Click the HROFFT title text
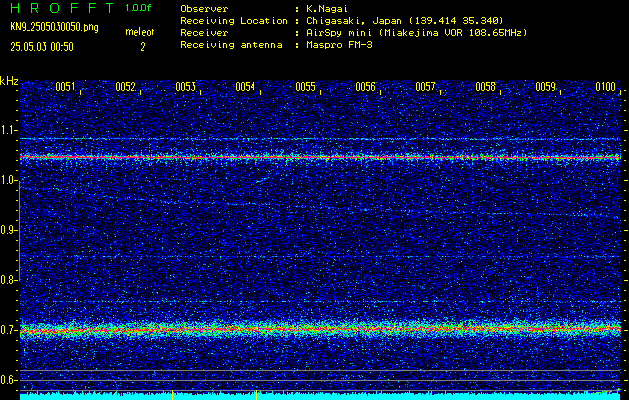This screenshot has height=400, width=629. pyautogui.click(x=62, y=8)
